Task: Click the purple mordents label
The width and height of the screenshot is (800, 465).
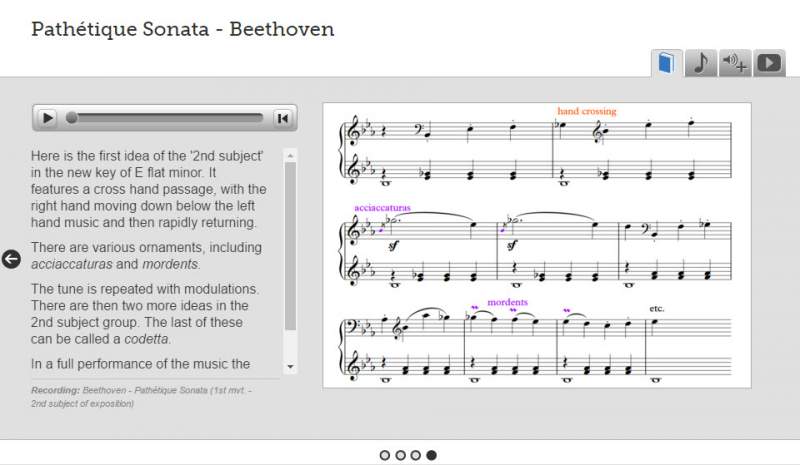Action: [507, 302]
